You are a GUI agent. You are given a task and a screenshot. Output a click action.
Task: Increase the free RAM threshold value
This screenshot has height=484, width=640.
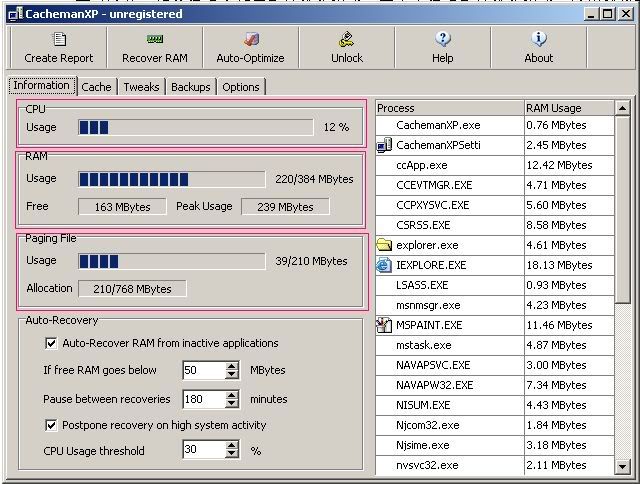pyautogui.click(x=232, y=366)
